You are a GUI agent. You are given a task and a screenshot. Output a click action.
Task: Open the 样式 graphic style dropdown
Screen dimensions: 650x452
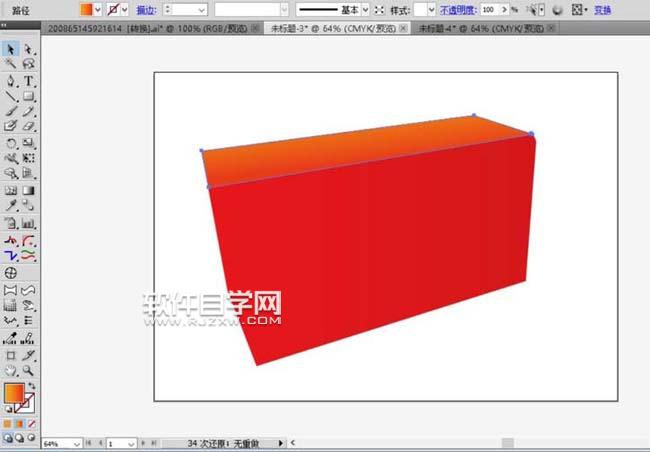tap(431, 10)
